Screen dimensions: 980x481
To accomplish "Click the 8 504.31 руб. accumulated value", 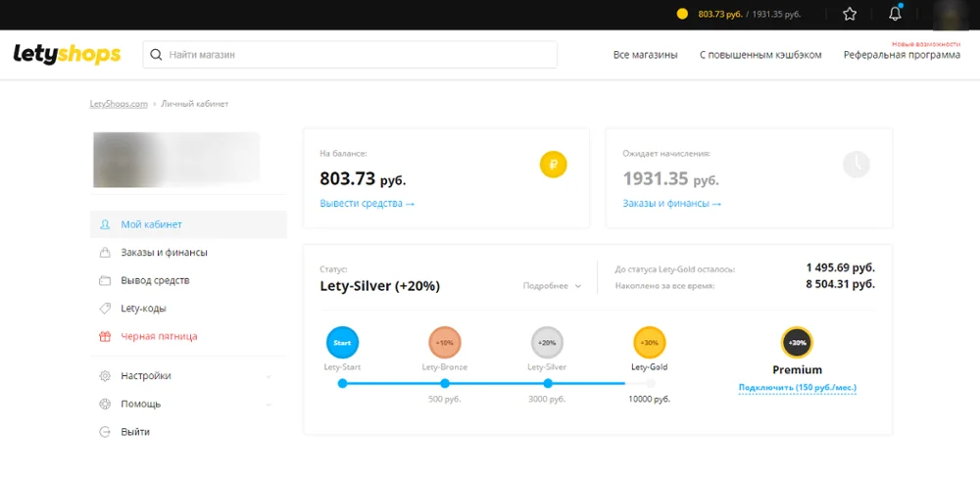I will 840,284.
